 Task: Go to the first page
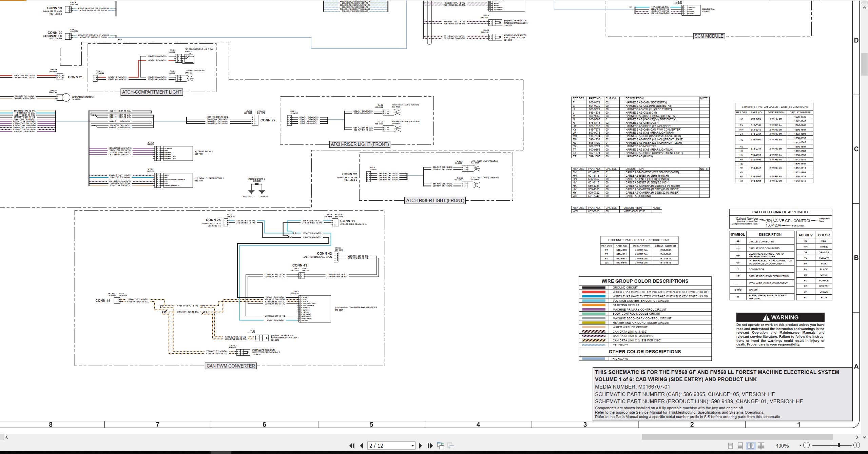pos(352,446)
